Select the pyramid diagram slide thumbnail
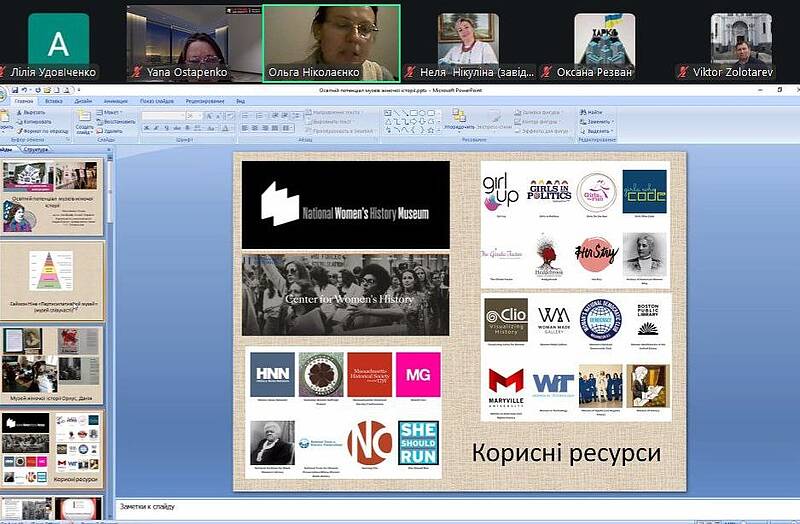This screenshot has width=800, height=524. pyautogui.click(x=54, y=280)
